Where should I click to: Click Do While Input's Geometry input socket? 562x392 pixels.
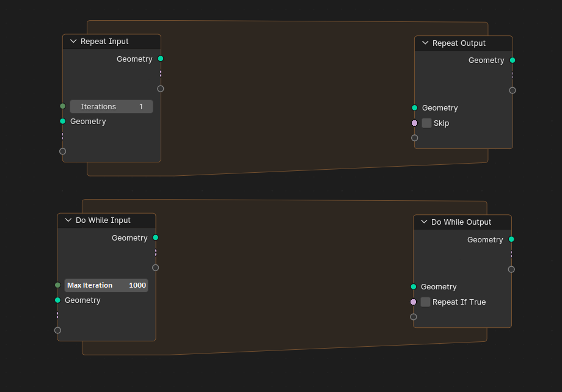pos(57,300)
